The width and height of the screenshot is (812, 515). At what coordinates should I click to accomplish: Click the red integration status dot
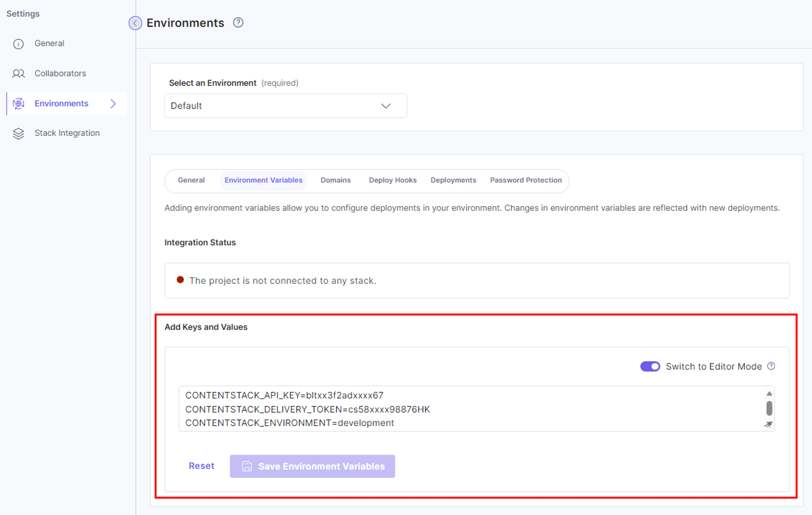point(180,280)
